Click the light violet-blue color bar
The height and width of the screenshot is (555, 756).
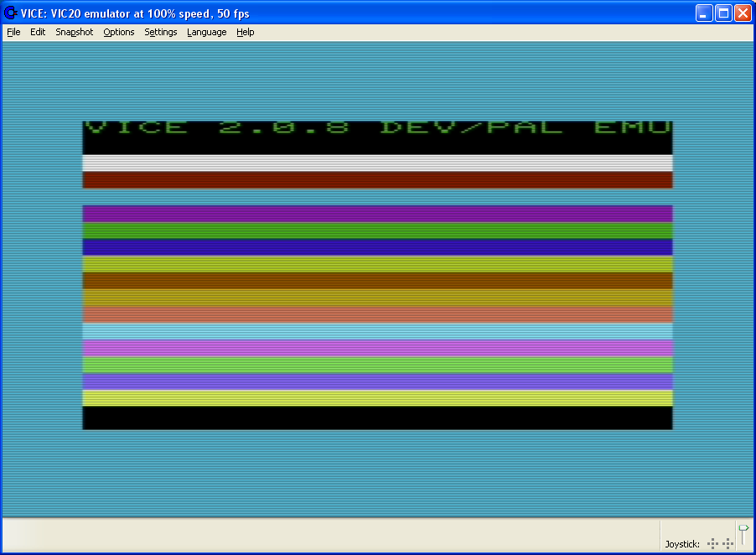click(377, 381)
